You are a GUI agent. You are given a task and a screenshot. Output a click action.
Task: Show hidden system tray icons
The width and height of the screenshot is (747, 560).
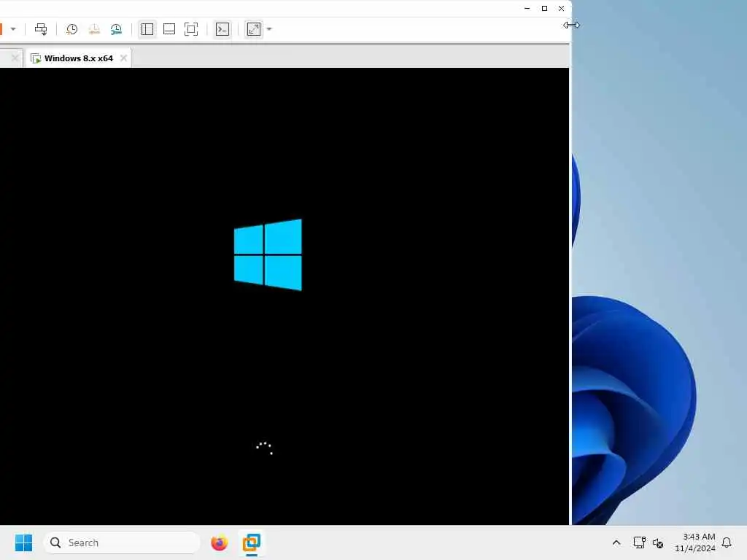[x=616, y=542]
